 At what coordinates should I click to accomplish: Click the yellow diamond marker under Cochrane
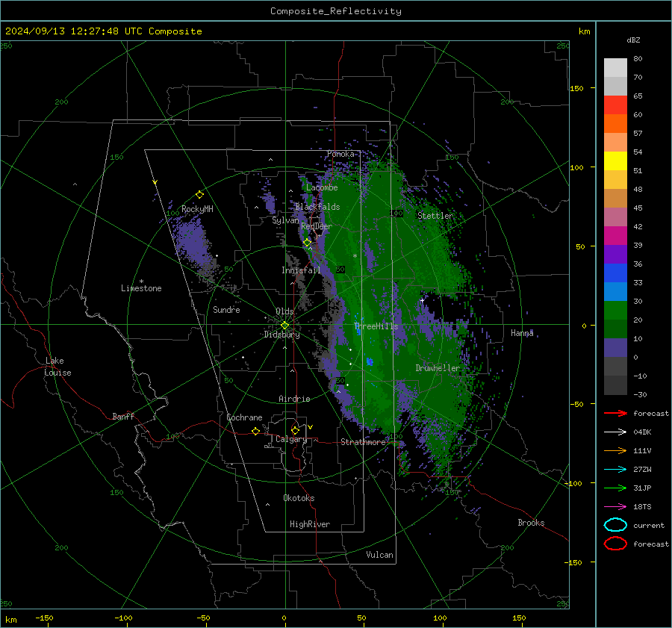(255, 431)
